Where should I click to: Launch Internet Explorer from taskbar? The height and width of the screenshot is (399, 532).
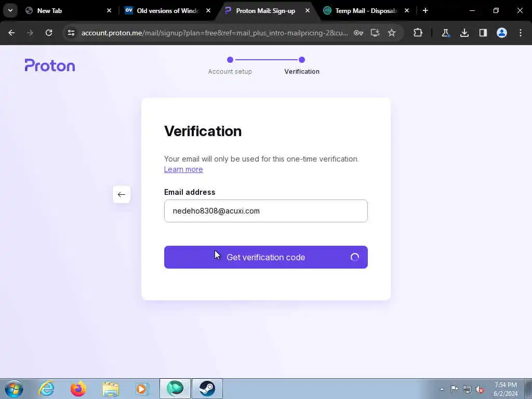tap(46, 389)
